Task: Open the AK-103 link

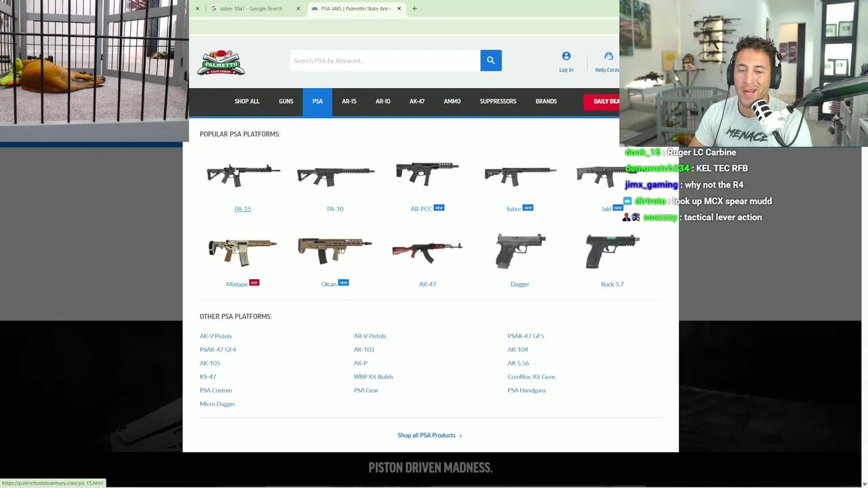Action: coord(363,350)
